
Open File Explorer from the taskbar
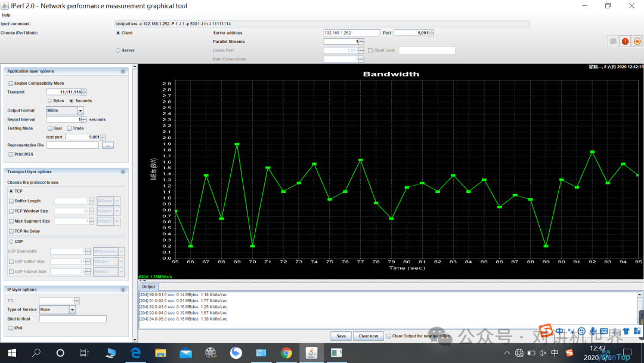(x=160, y=353)
